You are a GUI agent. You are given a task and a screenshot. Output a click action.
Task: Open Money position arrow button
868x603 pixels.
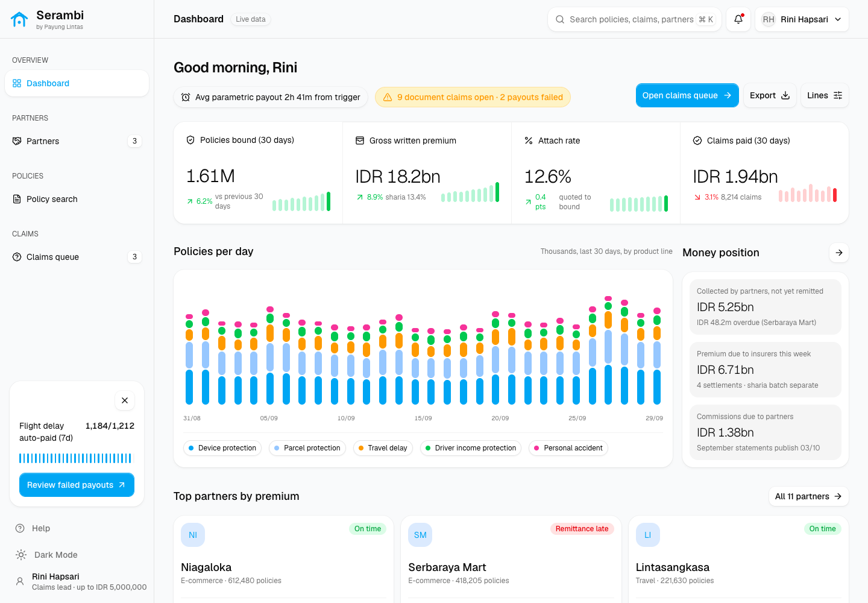click(839, 253)
